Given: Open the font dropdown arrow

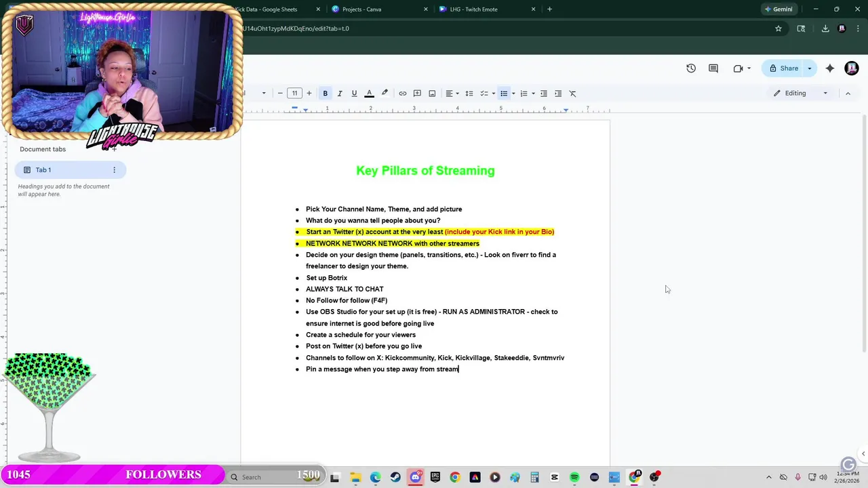Looking at the screenshot, I should (x=264, y=94).
